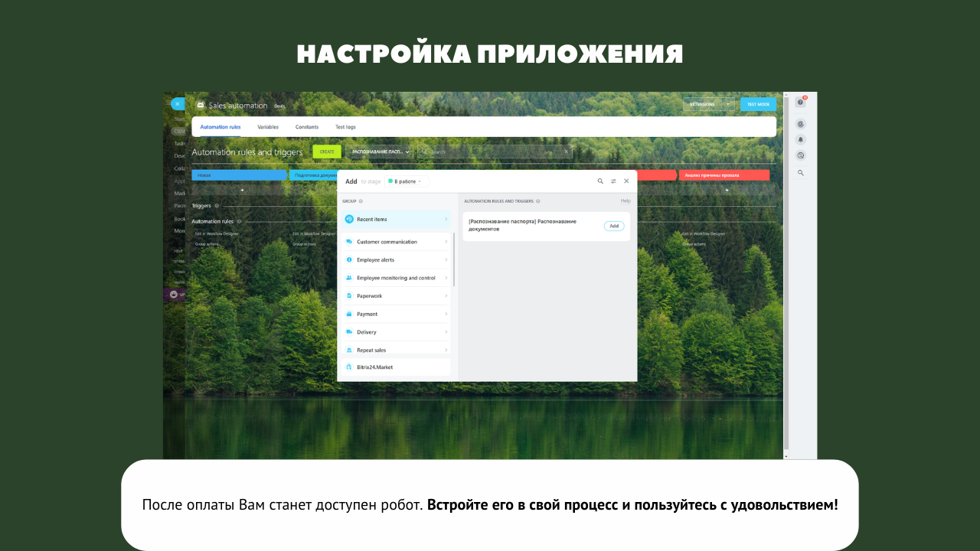Click the help hint icon next to GROUP
The image size is (980, 551).
(x=361, y=201)
